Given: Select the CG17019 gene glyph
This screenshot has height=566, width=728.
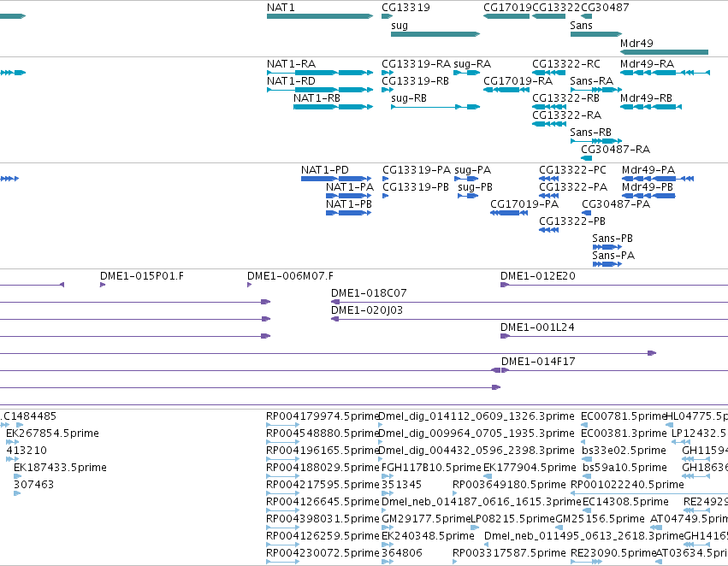Looking at the screenshot, I should tap(506, 16).
